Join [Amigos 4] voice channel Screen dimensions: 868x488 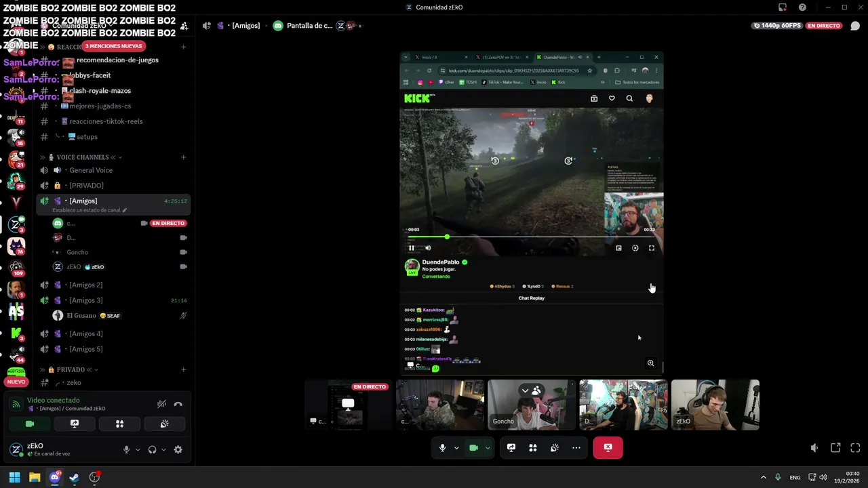coord(85,333)
